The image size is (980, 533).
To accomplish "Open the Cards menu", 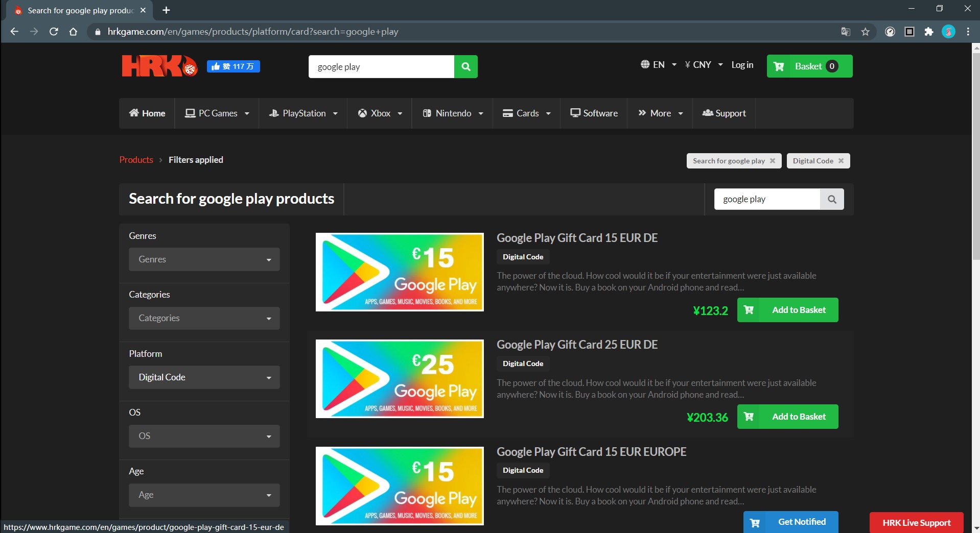I will [527, 113].
